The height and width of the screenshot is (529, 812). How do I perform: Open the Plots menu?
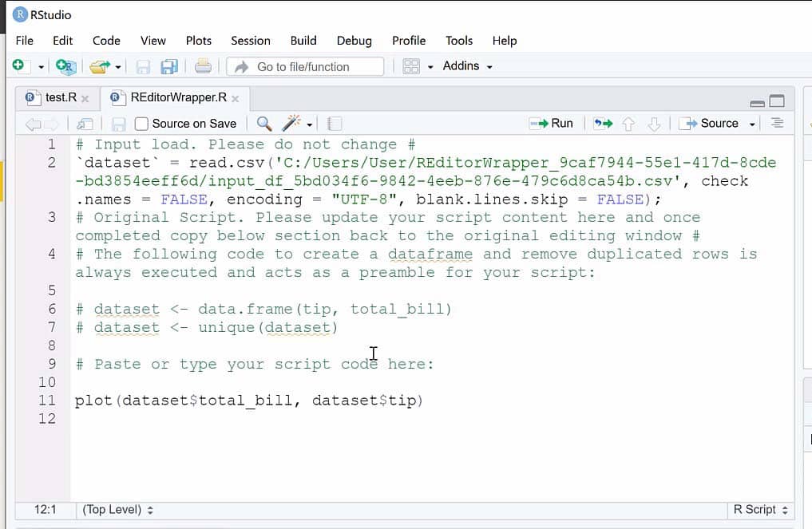click(198, 41)
